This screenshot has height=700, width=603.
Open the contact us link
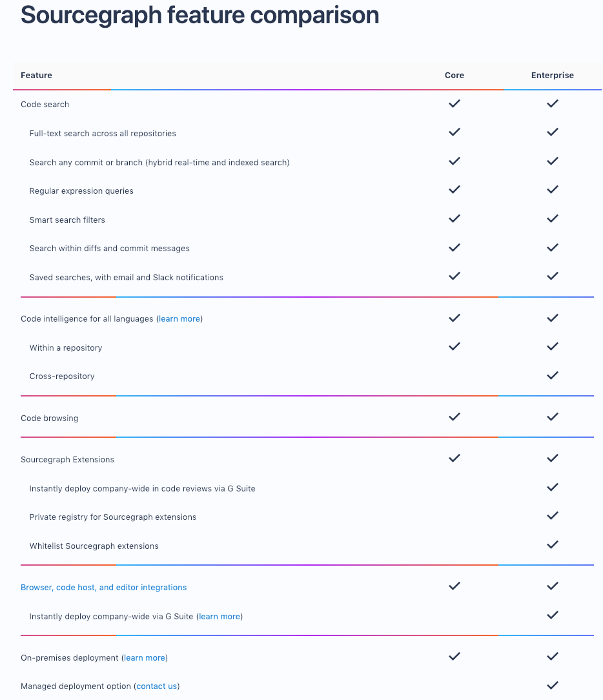coord(157,686)
